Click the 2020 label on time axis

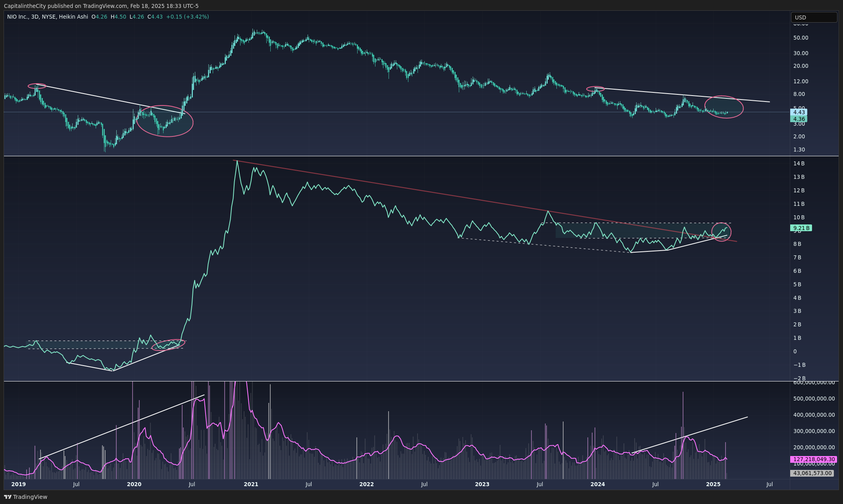tap(134, 484)
